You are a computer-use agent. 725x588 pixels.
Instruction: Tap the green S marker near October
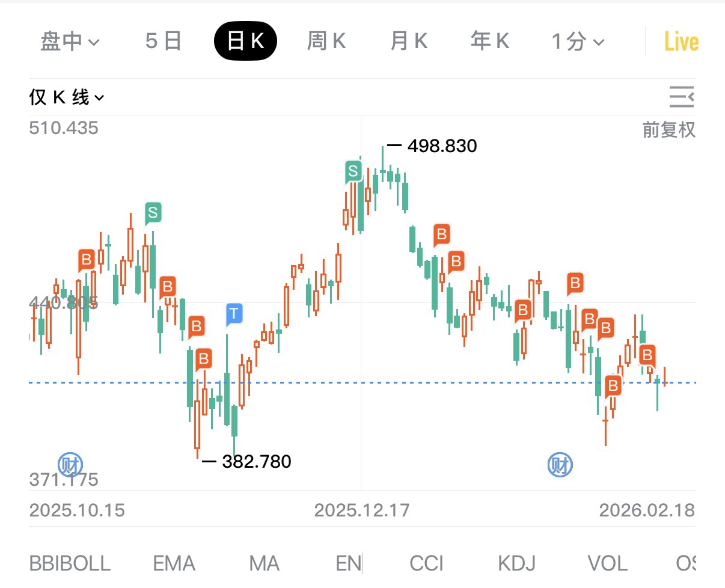pos(153,212)
